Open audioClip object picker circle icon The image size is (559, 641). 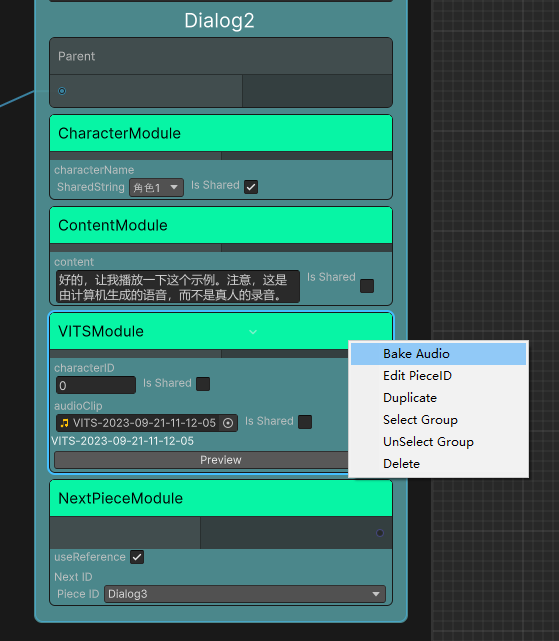point(228,423)
